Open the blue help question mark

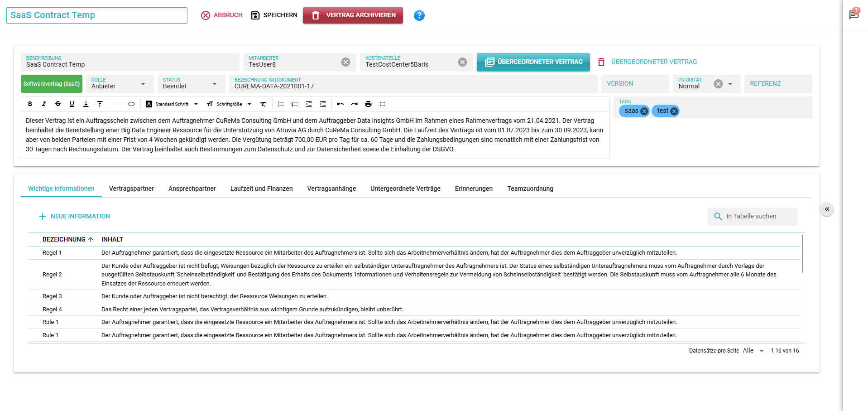pyautogui.click(x=419, y=15)
